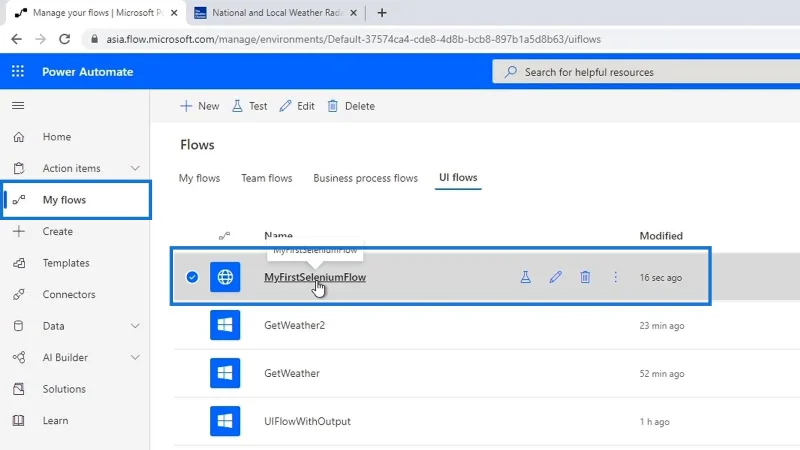Image resolution: width=800 pixels, height=450 pixels.
Task: Expand the Action items chevron
Action: click(x=135, y=168)
